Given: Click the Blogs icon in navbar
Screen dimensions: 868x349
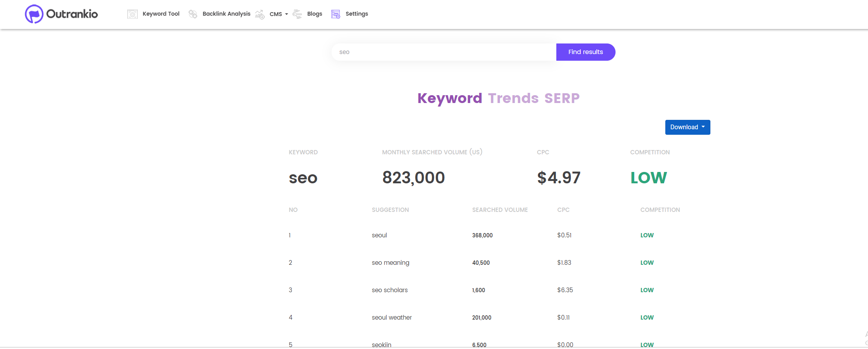Looking at the screenshot, I should point(297,14).
